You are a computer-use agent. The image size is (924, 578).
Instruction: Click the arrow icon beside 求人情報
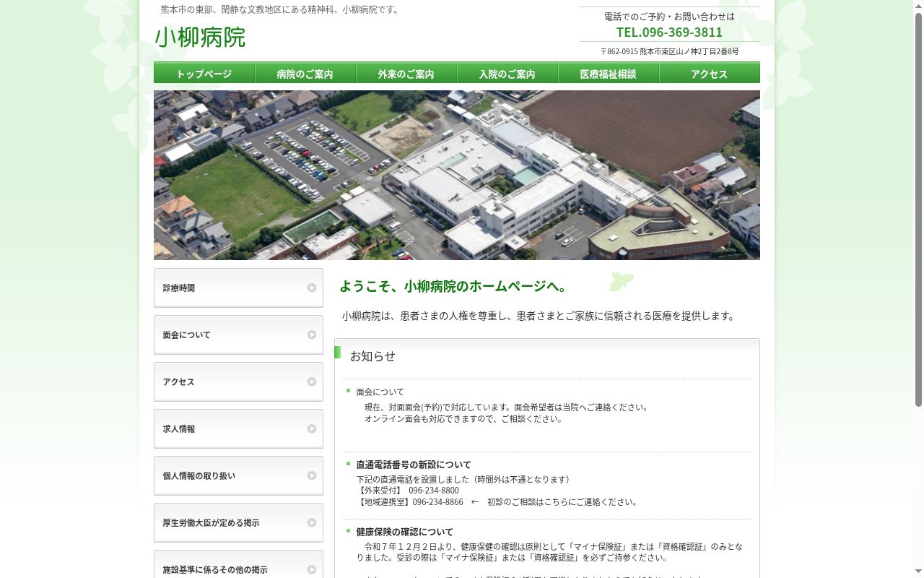[312, 428]
